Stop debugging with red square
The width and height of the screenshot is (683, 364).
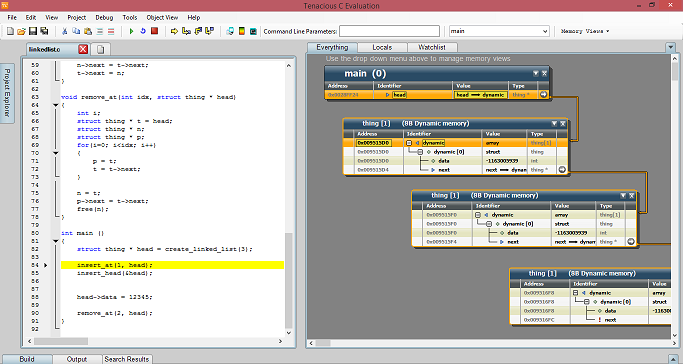coord(154,31)
